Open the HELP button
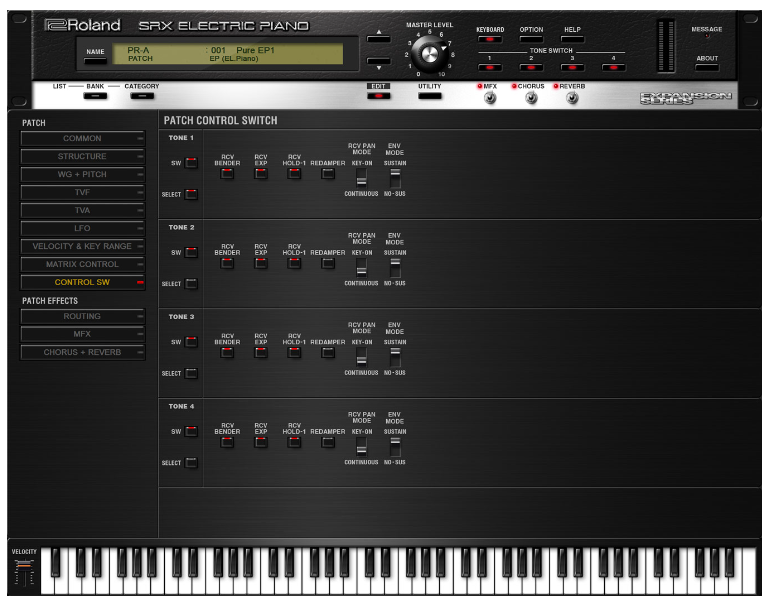The image size is (776, 610). pos(572,40)
